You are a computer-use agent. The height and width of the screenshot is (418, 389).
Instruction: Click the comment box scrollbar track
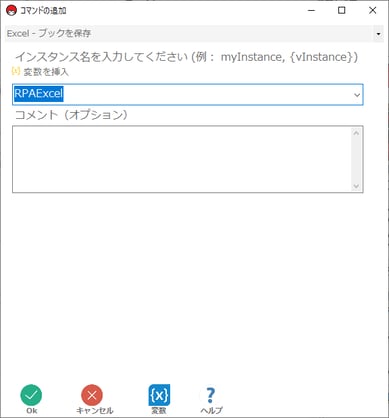point(356,159)
